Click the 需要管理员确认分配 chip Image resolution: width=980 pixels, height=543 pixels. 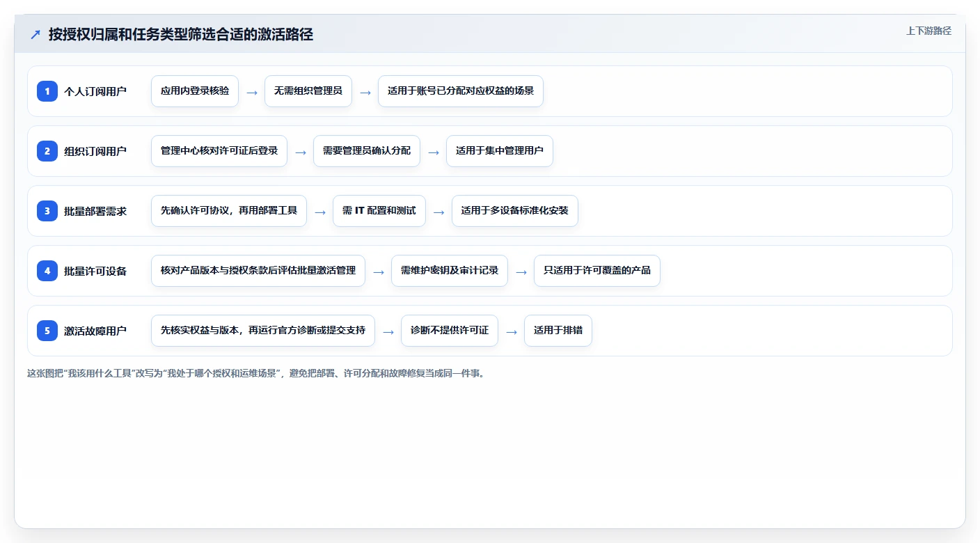point(367,151)
